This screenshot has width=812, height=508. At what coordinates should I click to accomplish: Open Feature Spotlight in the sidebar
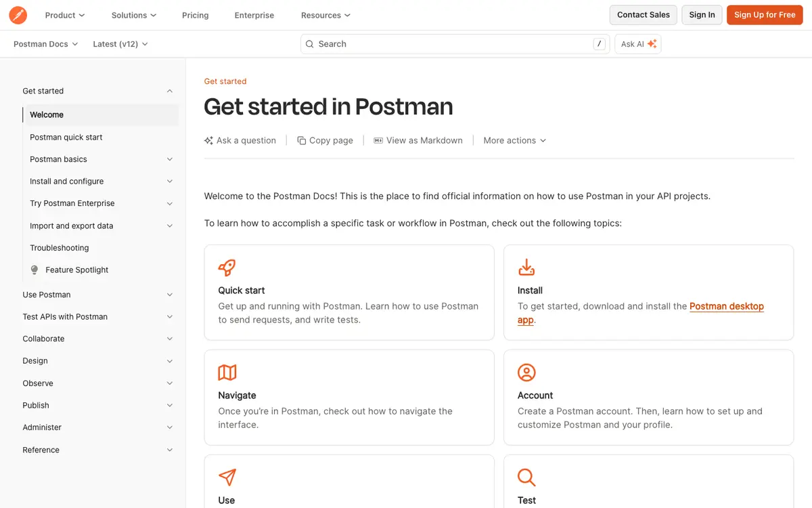[77, 270]
